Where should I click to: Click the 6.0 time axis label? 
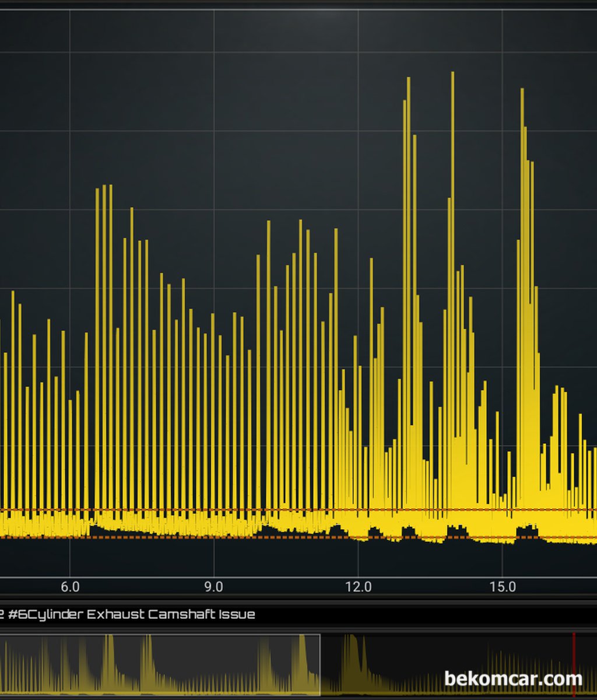pyautogui.click(x=70, y=587)
